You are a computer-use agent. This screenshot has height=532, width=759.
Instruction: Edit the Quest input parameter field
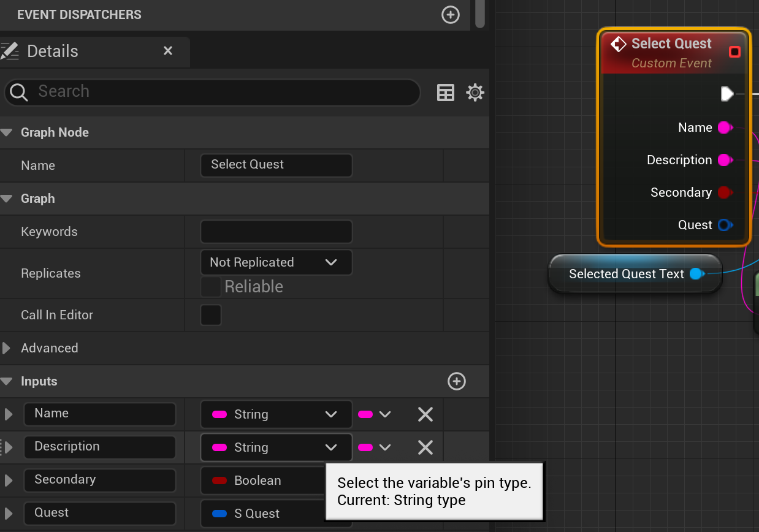pyautogui.click(x=100, y=514)
